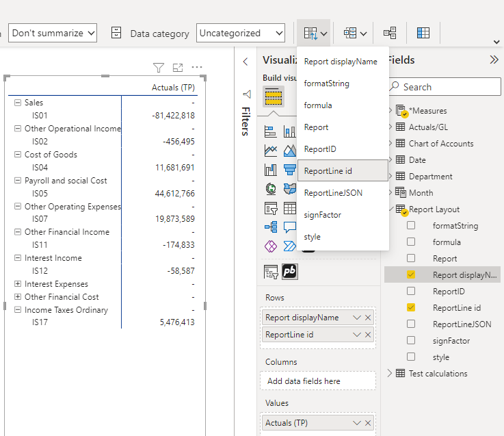This screenshot has height=436, width=504.
Task: Check the style field checkbox
Action: tap(411, 357)
